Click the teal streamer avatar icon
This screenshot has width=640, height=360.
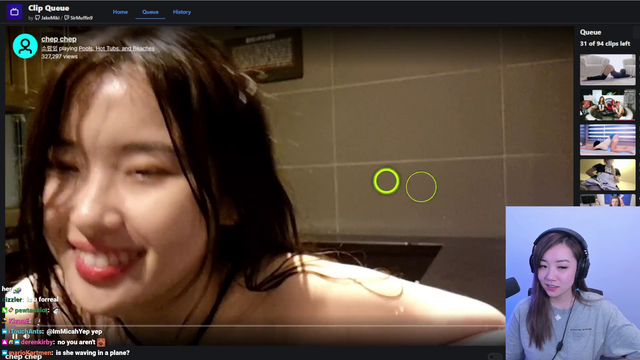tap(25, 46)
